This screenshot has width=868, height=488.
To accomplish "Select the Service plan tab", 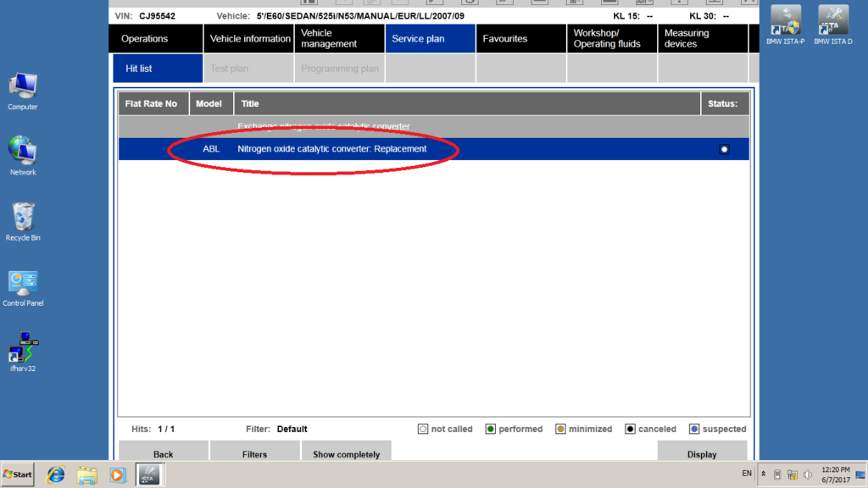I will point(430,39).
